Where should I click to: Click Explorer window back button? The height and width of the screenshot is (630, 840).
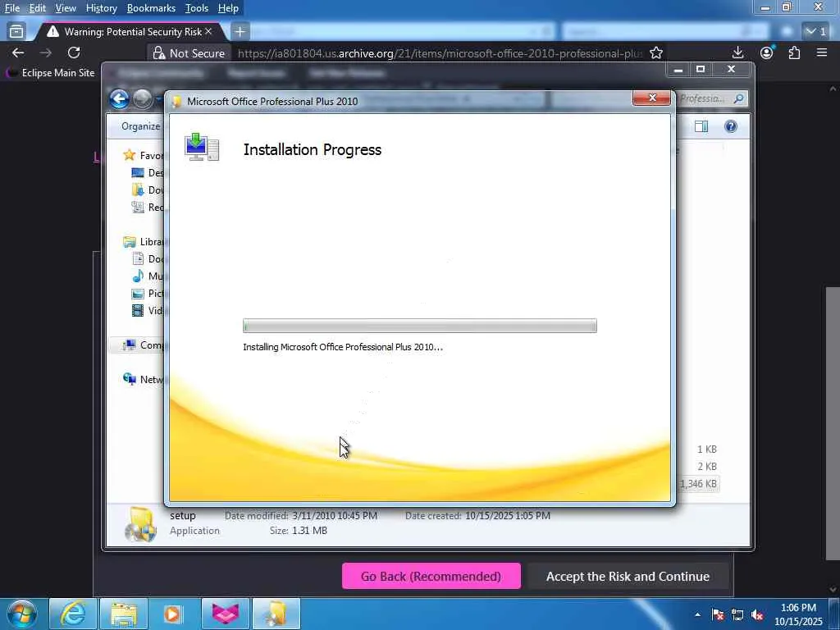pyautogui.click(x=119, y=98)
